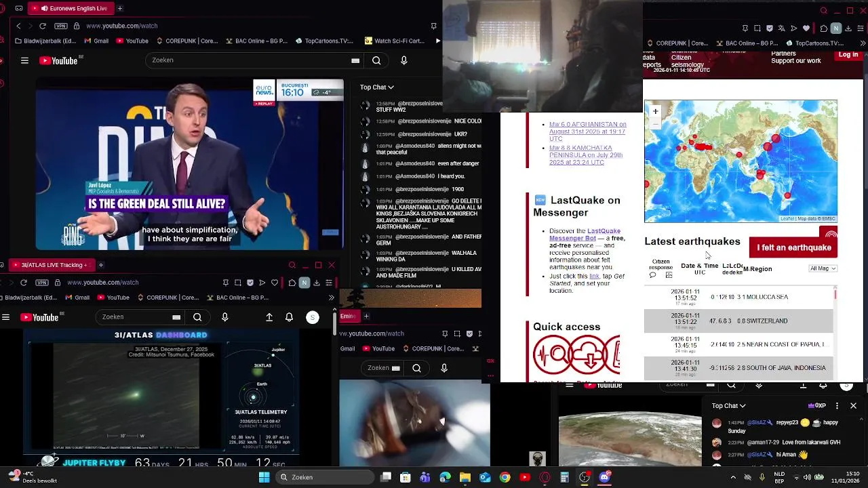Open on-screen keyboard in Euronews search box

tap(355, 60)
